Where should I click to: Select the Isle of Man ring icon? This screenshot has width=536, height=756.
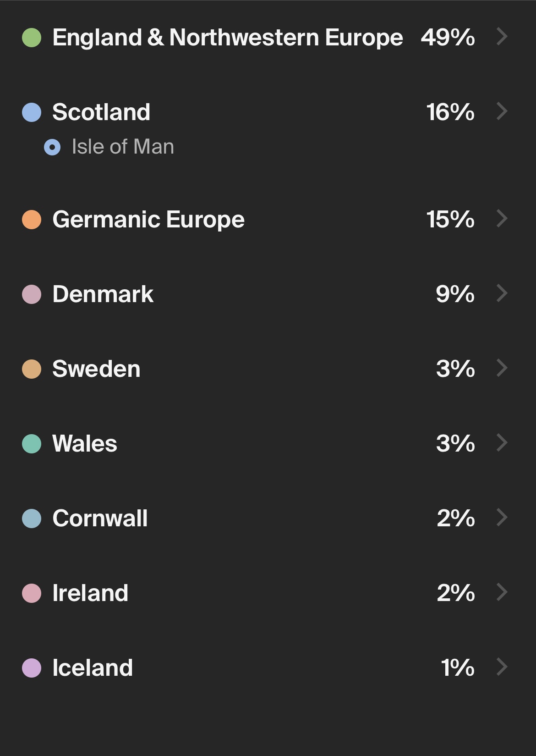tap(52, 147)
